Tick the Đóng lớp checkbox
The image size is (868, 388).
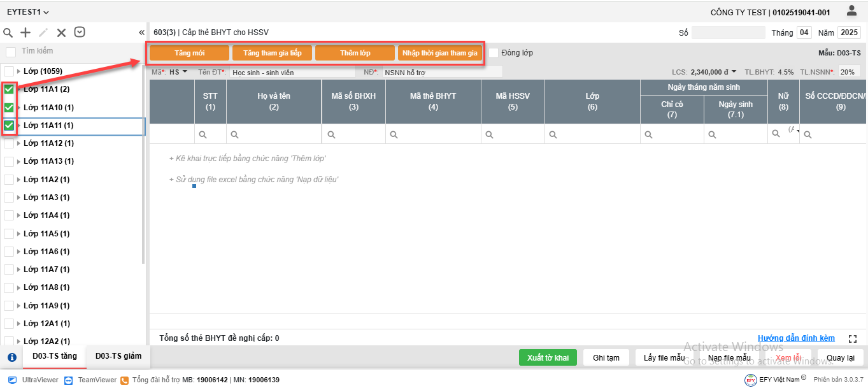[x=494, y=53]
